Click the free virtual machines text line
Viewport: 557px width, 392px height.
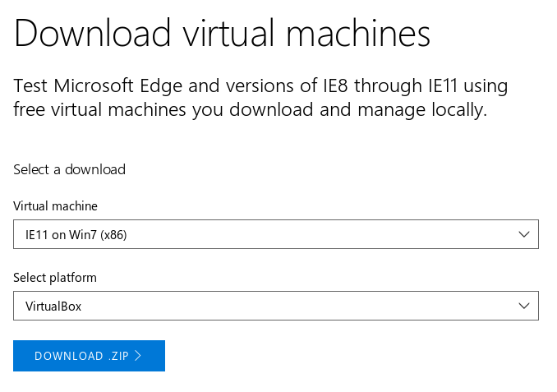pos(250,110)
